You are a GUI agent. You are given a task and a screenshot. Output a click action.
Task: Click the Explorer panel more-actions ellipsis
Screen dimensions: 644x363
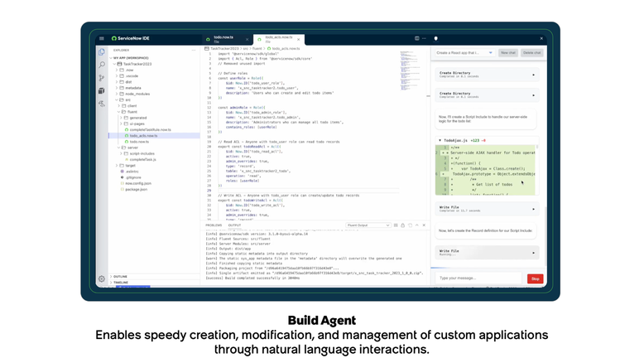pos(194,51)
